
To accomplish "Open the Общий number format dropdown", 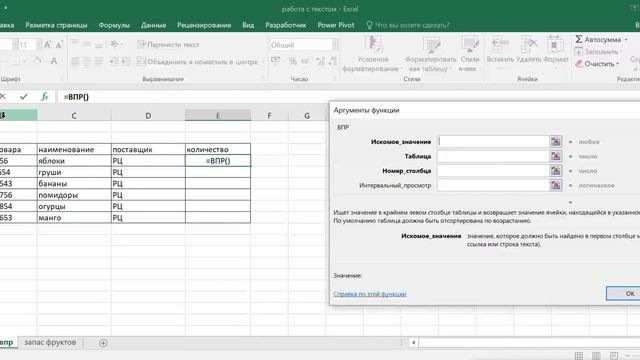I will tap(335, 45).
